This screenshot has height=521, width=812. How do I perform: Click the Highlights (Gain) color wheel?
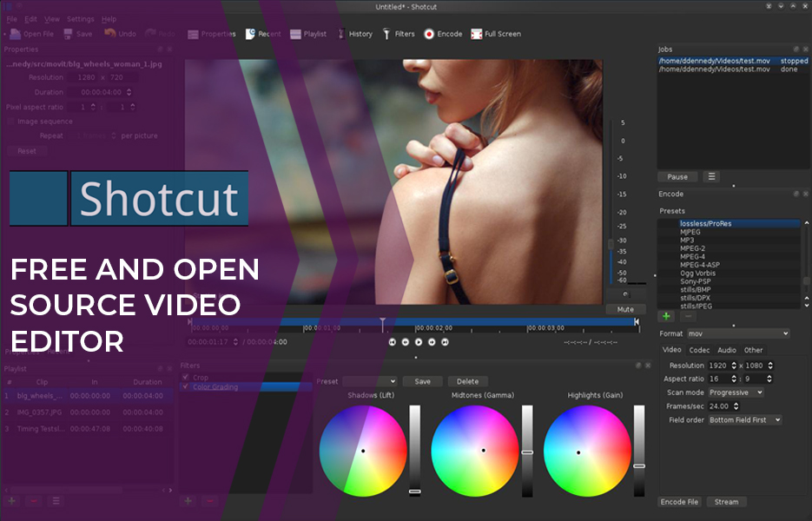[587, 451]
